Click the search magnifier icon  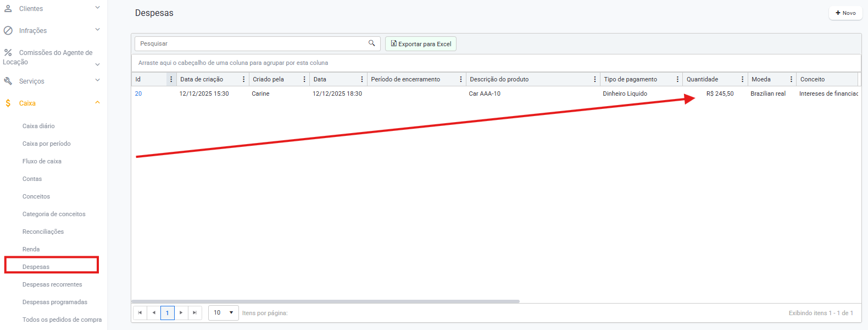(371, 43)
